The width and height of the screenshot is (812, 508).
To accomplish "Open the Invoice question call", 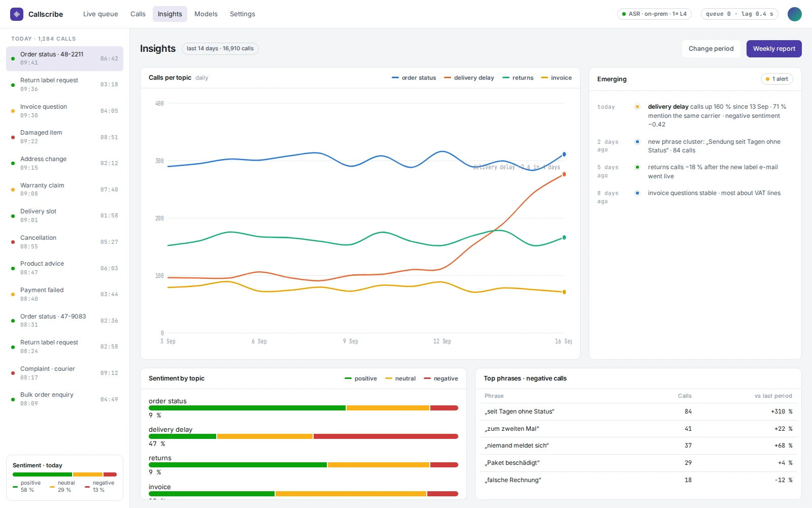I will (64, 111).
